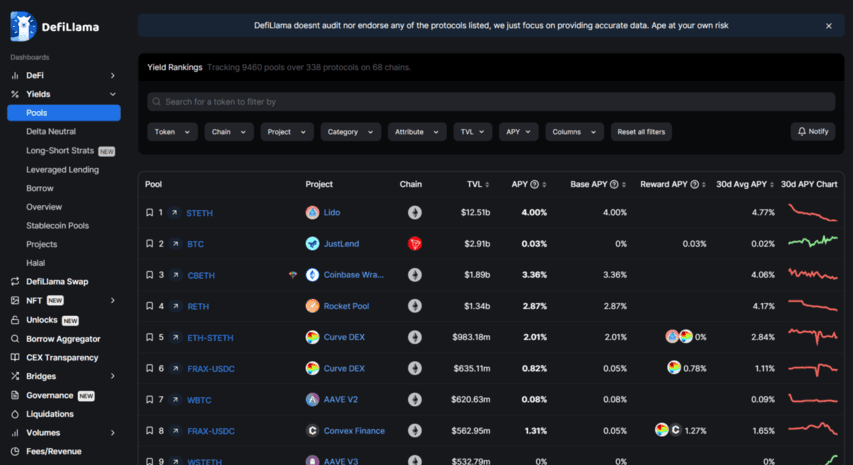853x465 pixels.
Task: Click BTC 30d APY chart thumbnail
Action: tap(813, 241)
